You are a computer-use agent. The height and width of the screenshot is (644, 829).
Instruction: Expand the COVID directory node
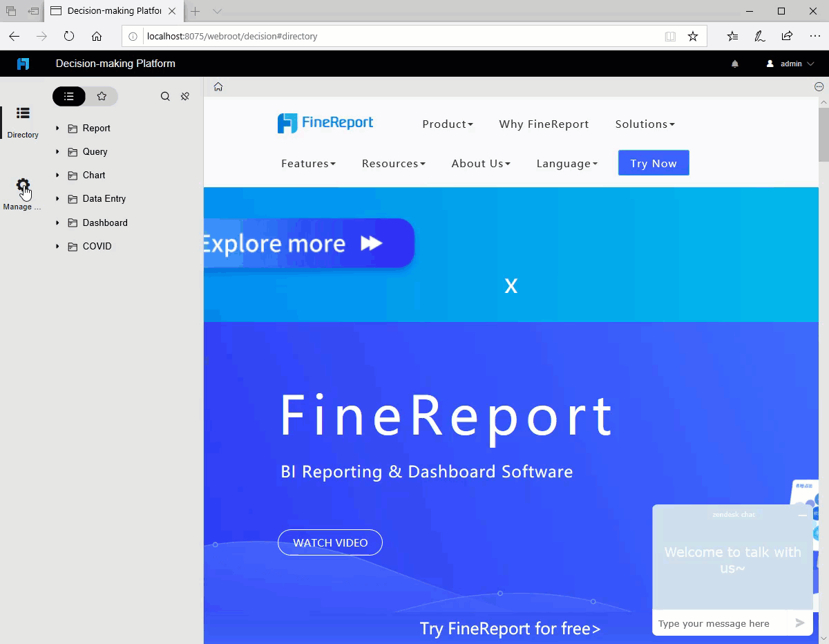tap(57, 246)
